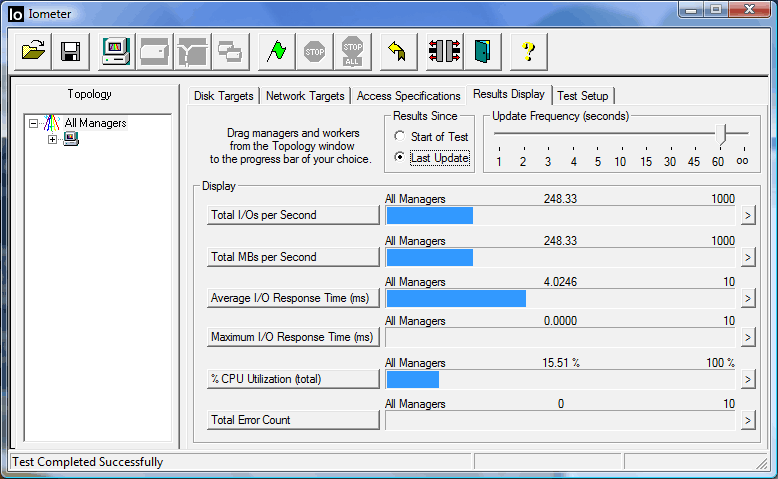Expand the manager computer node in Topology
Screen dimensions: 778x479
(x=52, y=139)
